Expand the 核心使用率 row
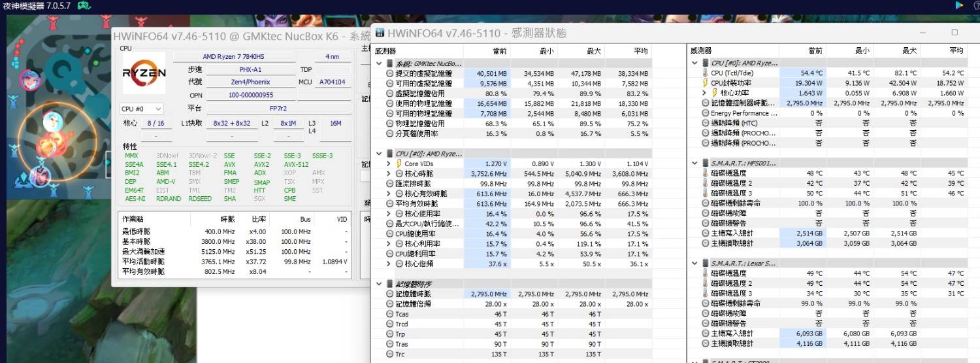Image resolution: width=980 pixels, height=363 pixels. pos(389,214)
